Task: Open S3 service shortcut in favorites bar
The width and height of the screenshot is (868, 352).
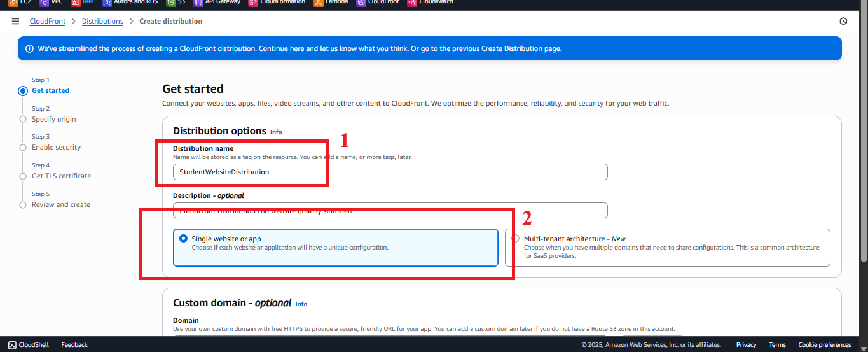Action: (176, 3)
